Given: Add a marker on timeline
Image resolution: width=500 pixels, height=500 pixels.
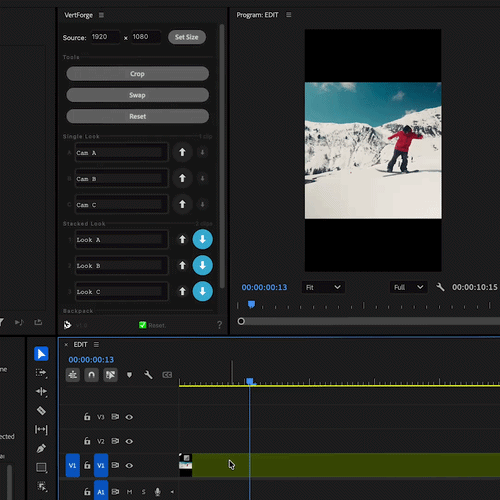Looking at the screenshot, I should coord(129,375).
